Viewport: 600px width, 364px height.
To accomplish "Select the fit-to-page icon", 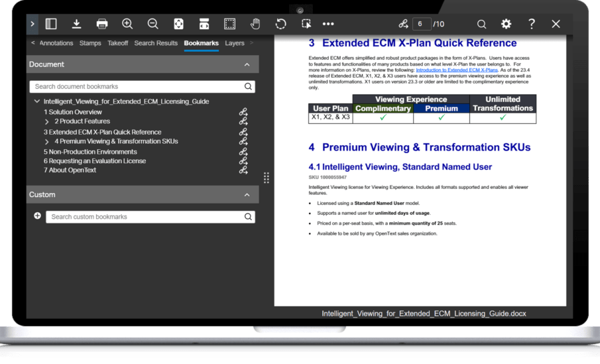I will (178, 24).
